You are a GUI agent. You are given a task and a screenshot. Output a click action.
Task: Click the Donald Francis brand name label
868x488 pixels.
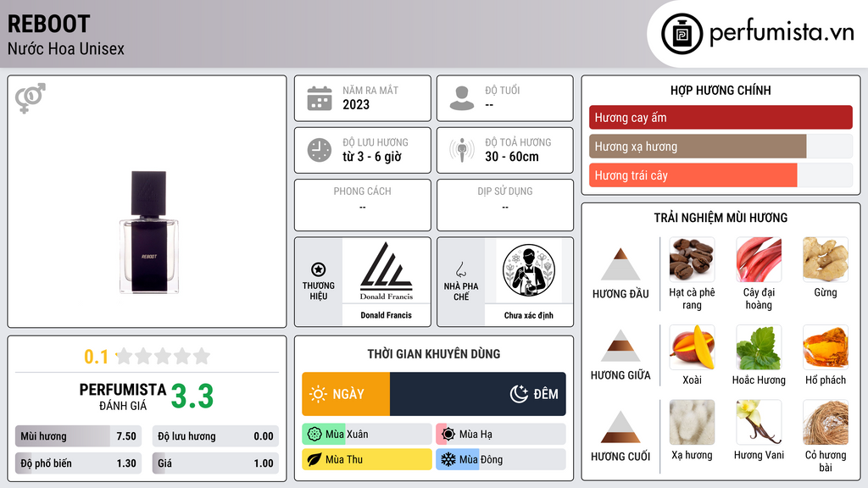click(x=387, y=315)
